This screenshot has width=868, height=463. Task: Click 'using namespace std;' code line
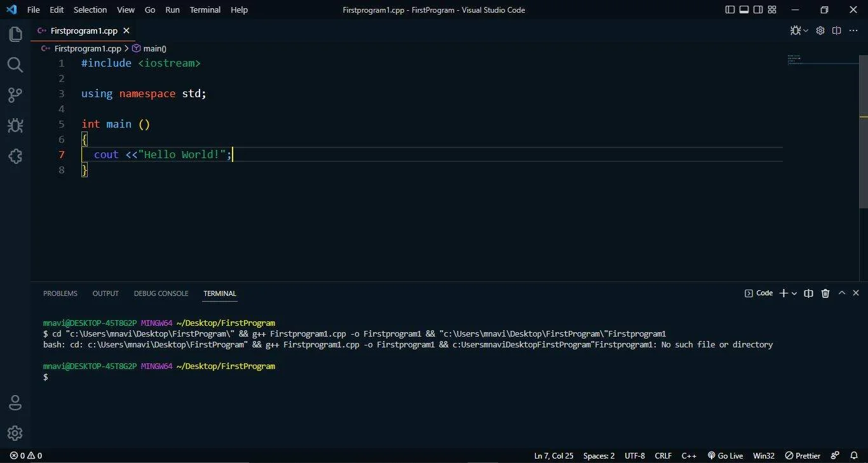[144, 94]
